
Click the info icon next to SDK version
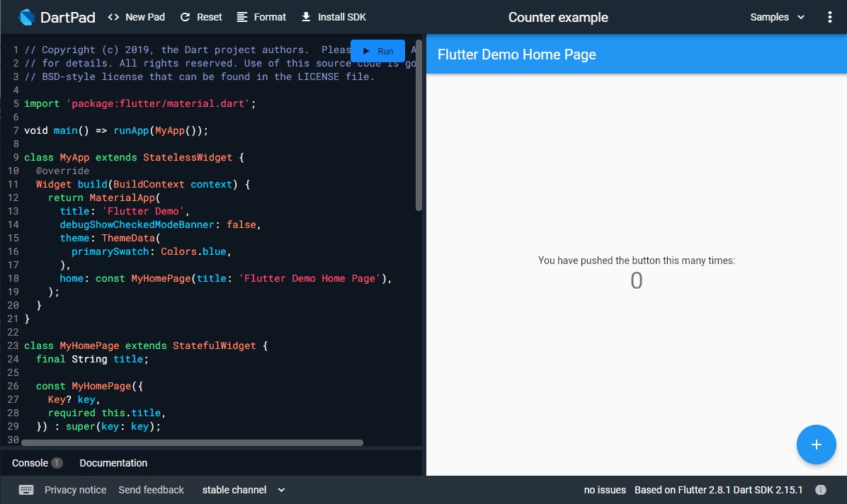pyautogui.click(x=821, y=490)
